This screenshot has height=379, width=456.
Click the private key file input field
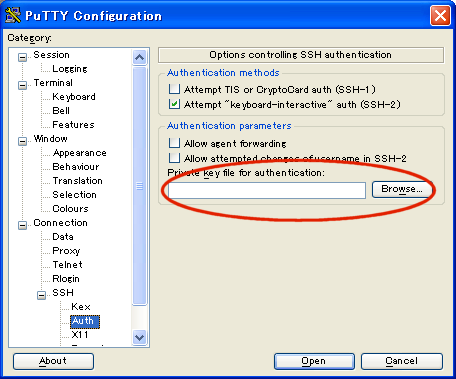[267, 190]
